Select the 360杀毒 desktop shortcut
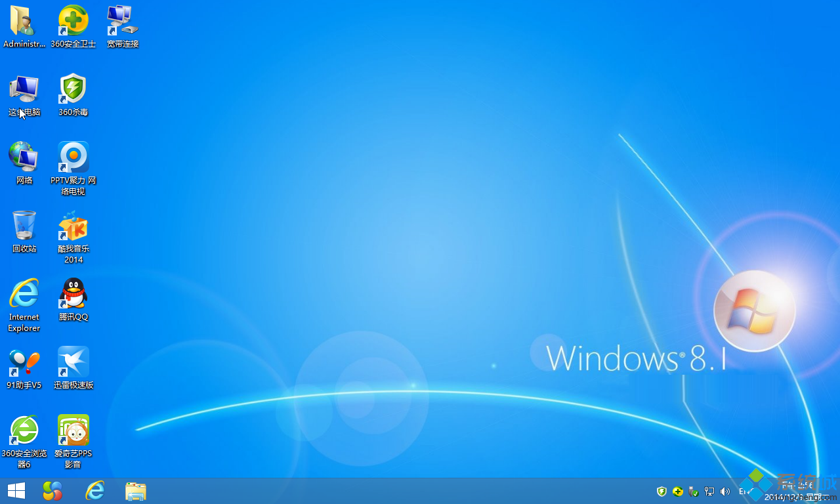The image size is (840, 504). [x=73, y=95]
